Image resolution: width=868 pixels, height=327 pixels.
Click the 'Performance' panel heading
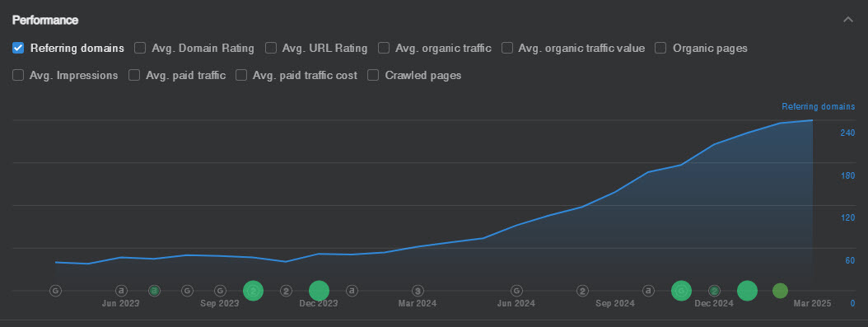click(x=45, y=21)
